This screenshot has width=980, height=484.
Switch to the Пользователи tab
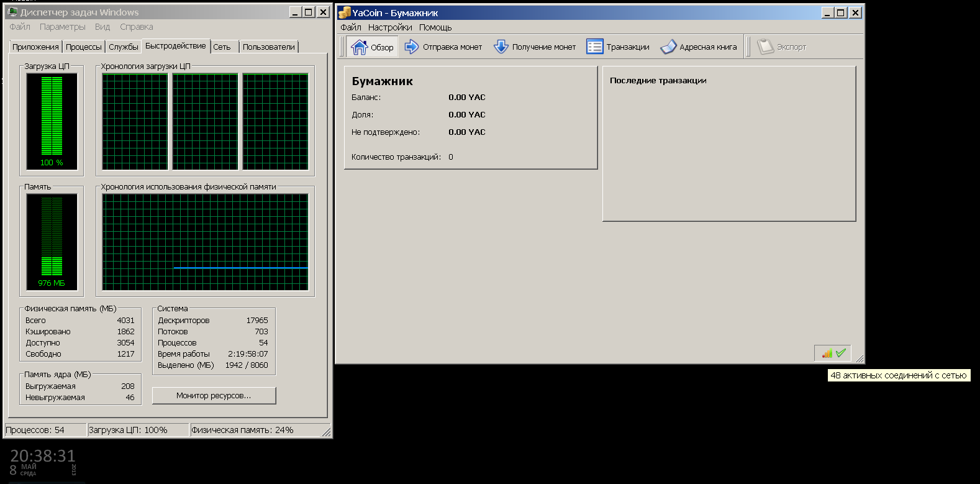[268, 47]
